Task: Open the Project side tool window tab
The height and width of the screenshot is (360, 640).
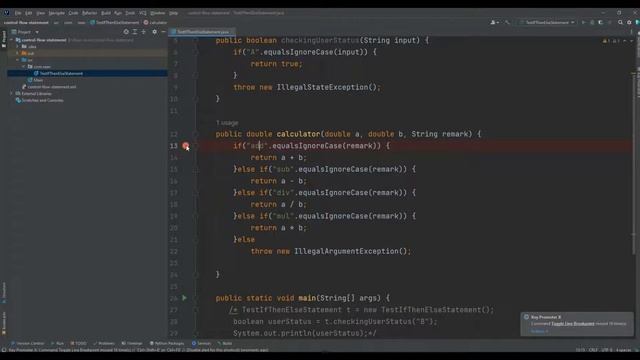Action: click(4, 39)
